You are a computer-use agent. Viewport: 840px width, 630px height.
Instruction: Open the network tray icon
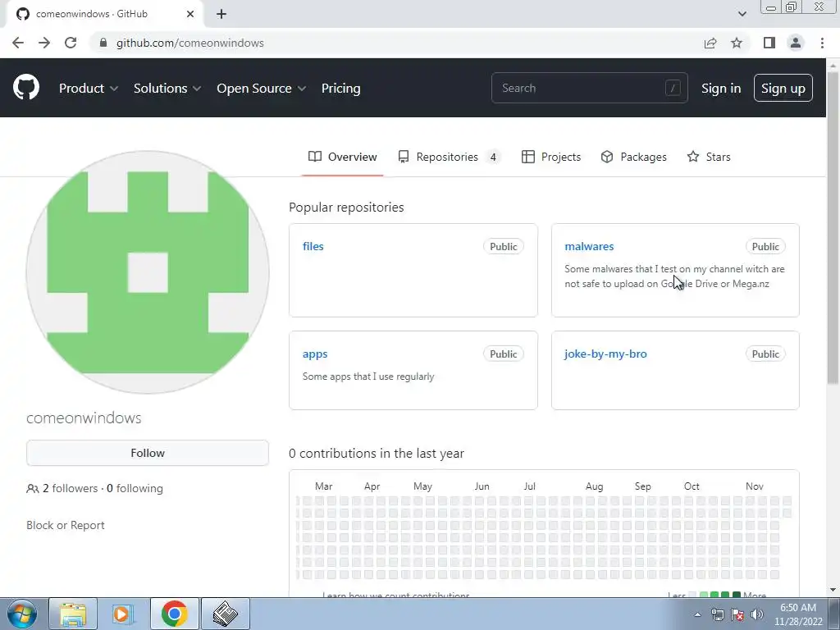tap(717, 614)
